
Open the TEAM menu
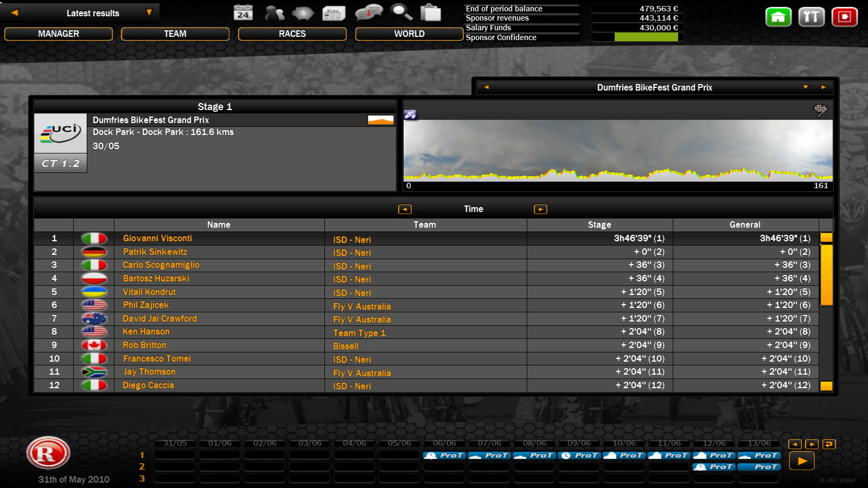point(175,34)
